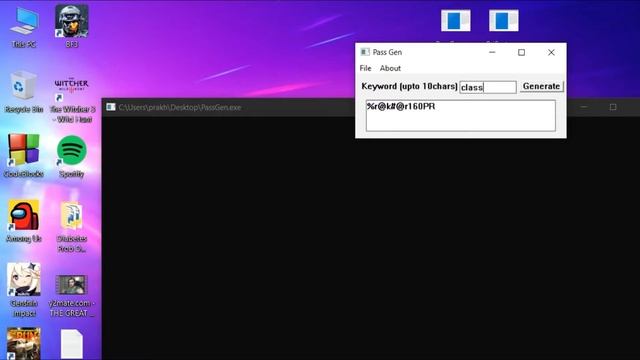Maximize the Pass Gen window

pos(521,52)
